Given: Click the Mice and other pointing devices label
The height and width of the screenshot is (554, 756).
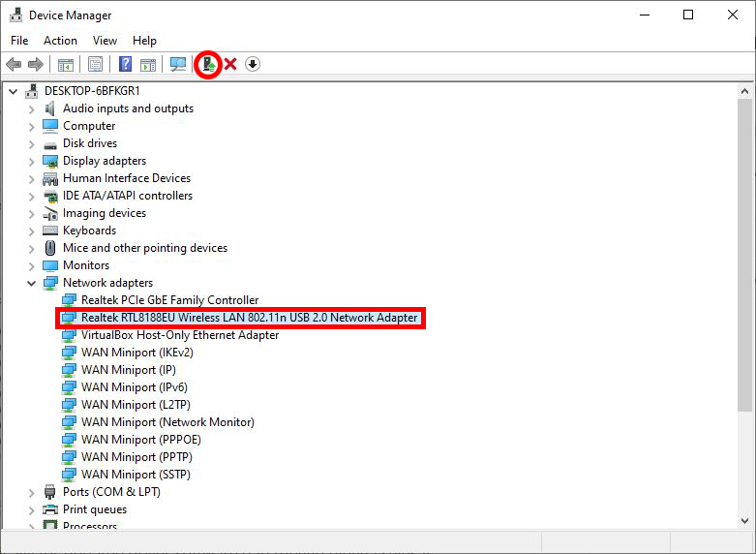Looking at the screenshot, I should (144, 248).
